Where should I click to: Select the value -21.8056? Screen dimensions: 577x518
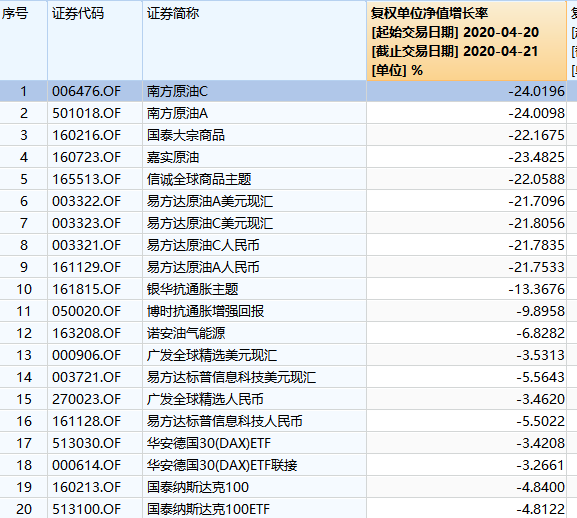(537, 223)
